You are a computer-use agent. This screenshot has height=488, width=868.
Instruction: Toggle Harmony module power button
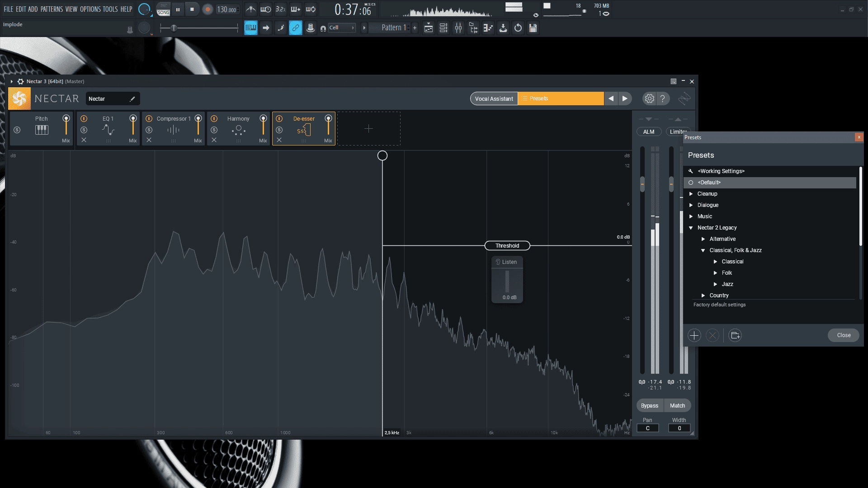pos(214,118)
